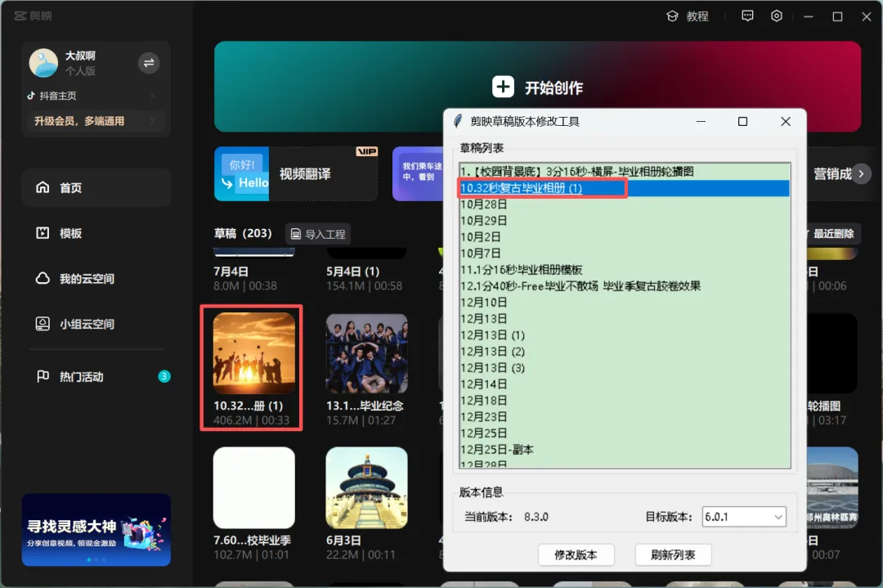Select 11.1分16秒毕业相册模板 in draft list
This screenshot has width=883, height=588.
click(x=625, y=270)
